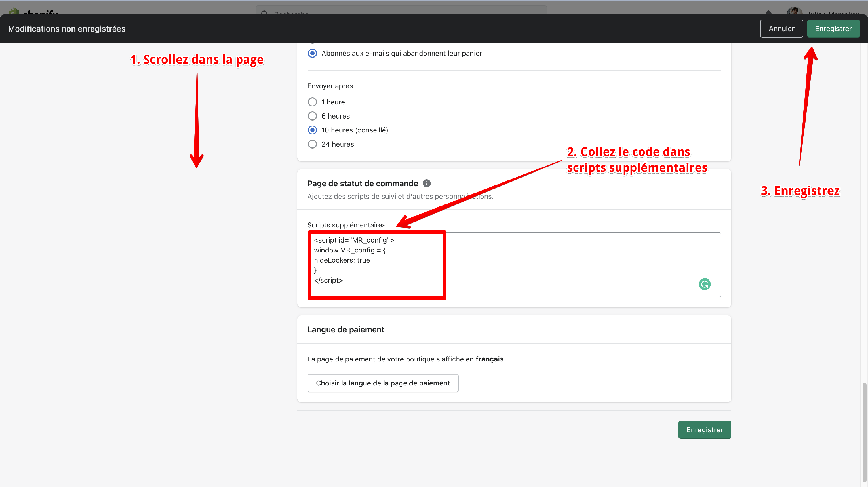Click the "Page de statut de commande" heading
The image size is (868, 487).
pos(363,183)
